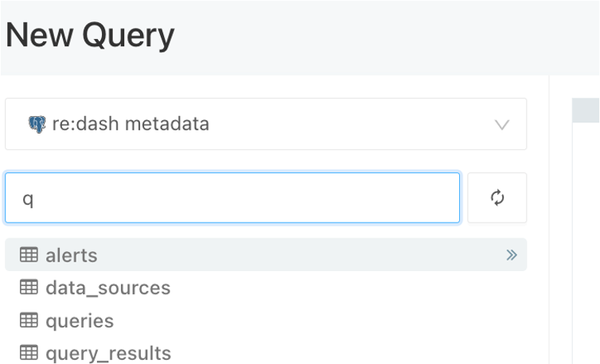Refresh the schema with the reload icon
The height and width of the screenshot is (364, 600).
coord(497,198)
